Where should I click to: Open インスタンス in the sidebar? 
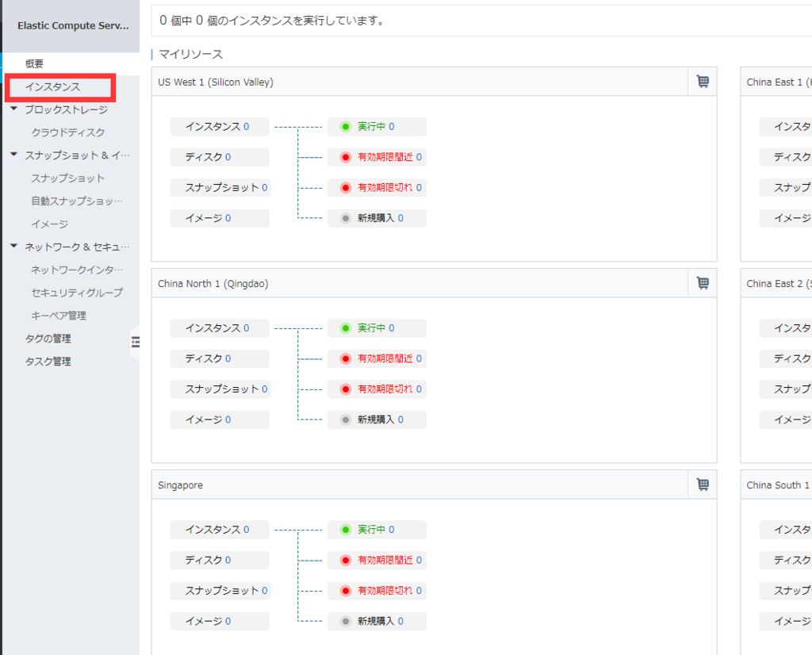click(53, 86)
